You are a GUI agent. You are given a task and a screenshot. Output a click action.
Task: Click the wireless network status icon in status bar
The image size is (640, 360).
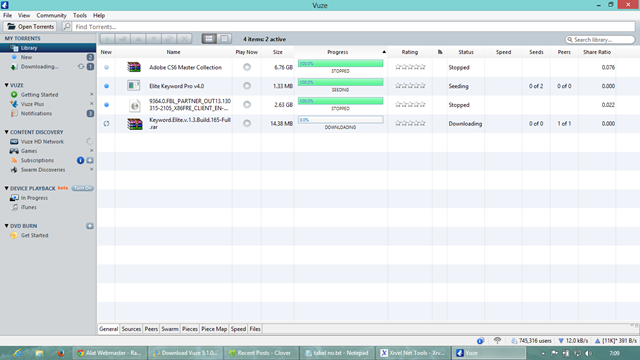point(497,340)
